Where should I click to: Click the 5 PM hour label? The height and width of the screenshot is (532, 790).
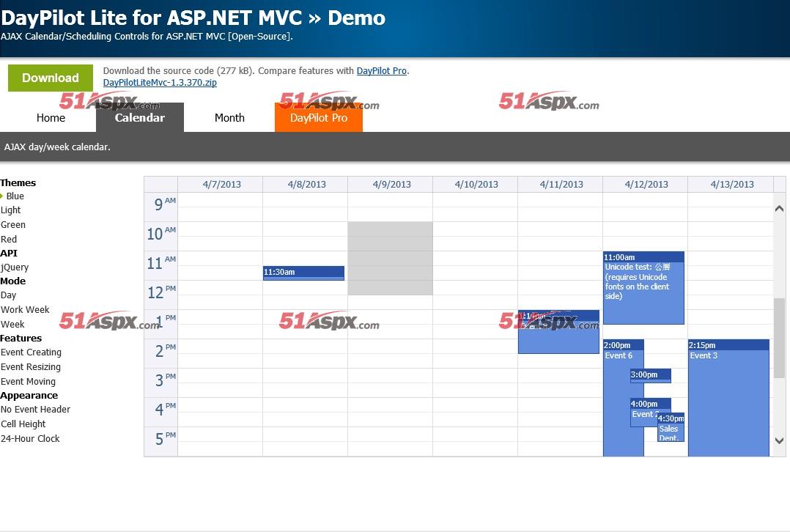pyautogui.click(x=161, y=441)
